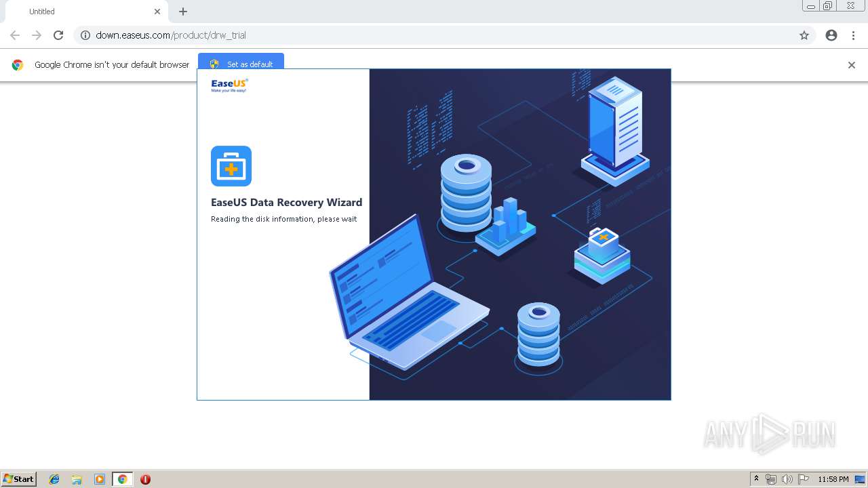Show hidden system tray icons
The width and height of the screenshot is (868, 488).
pos(757,479)
